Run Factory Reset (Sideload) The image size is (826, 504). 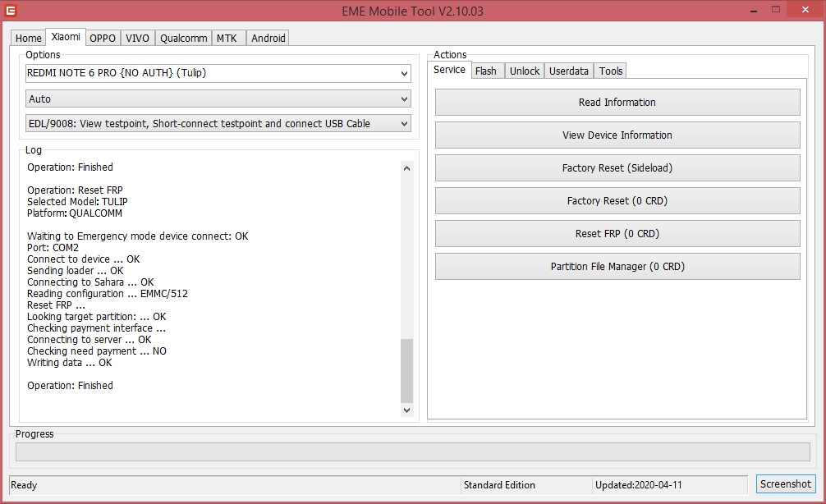[617, 167]
